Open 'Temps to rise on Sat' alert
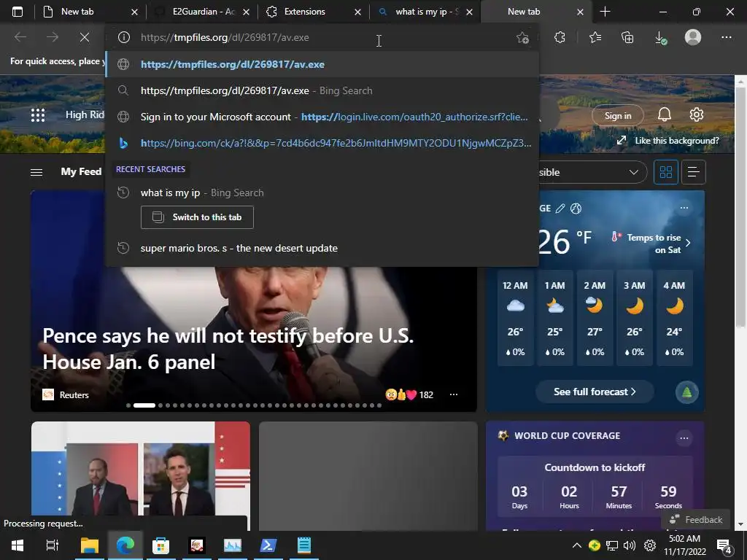This screenshot has width=747, height=560. point(651,244)
